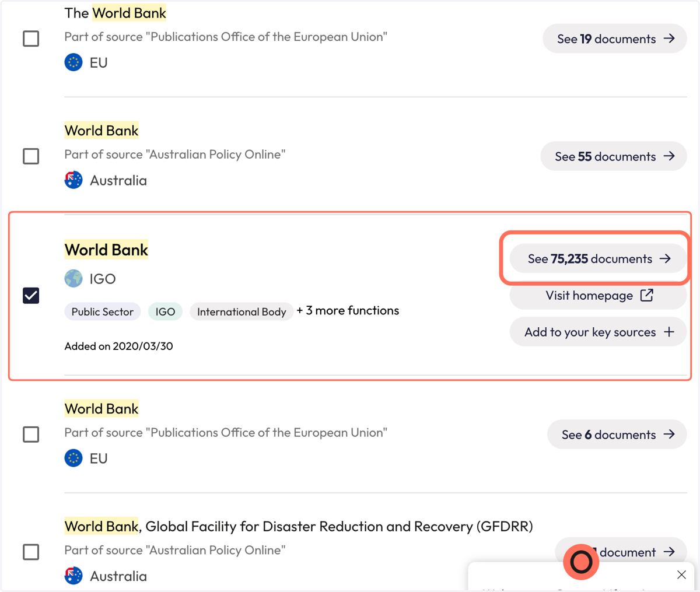Open See 55 documents for World Bank Australia
The height and width of the screenshot is (592, 700).
click(614, 156)
